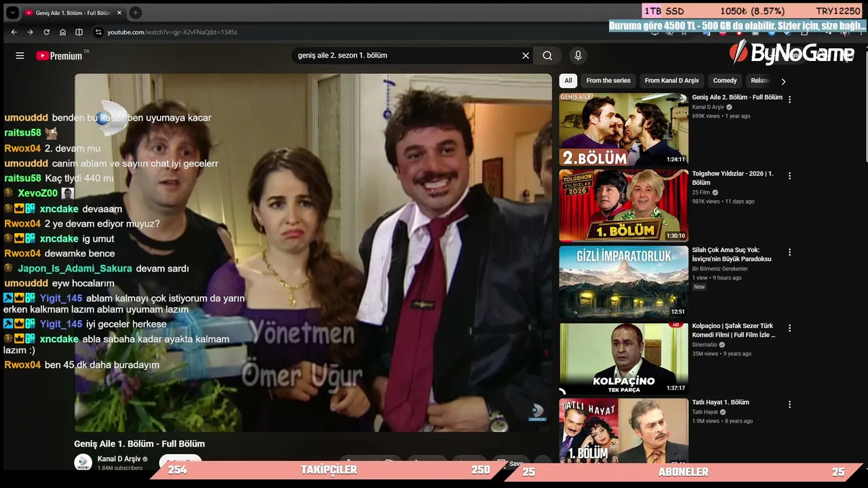Image resolution: width=868 pixels, height=488 pixels.
Task: Select the partially hidden Related chip
Action: click(760, 81)
